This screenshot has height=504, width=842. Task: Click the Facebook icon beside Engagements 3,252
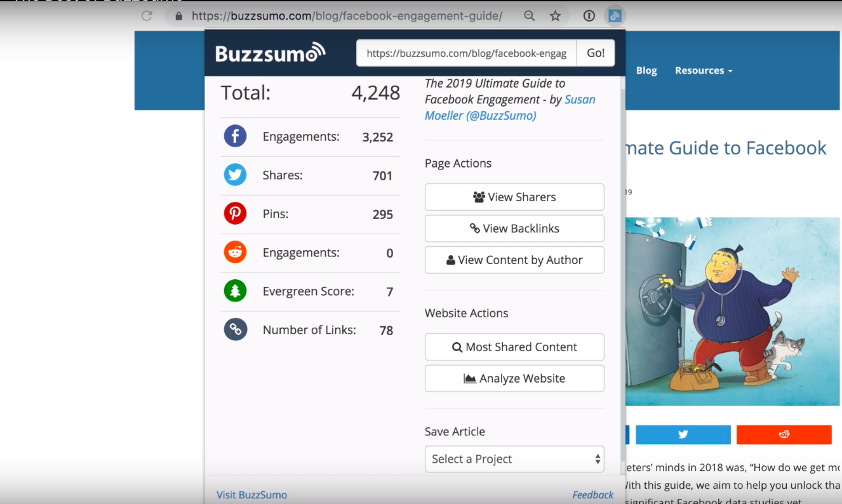tap(235, 136)
